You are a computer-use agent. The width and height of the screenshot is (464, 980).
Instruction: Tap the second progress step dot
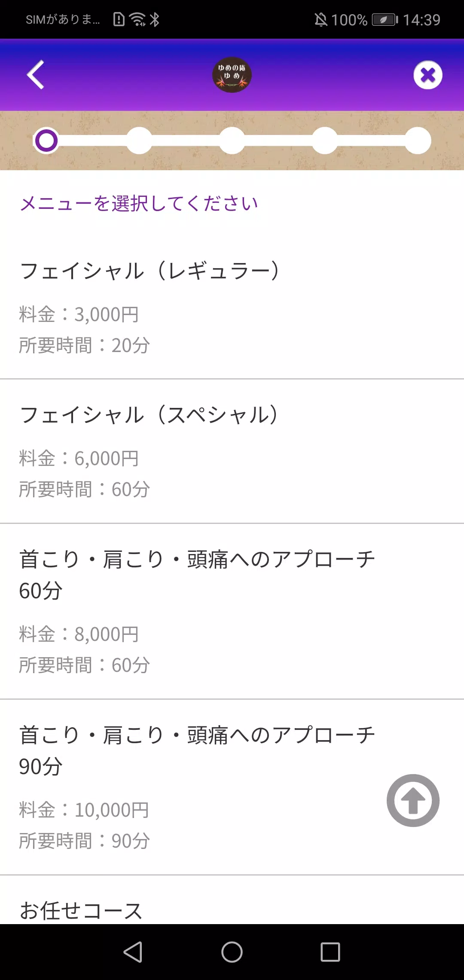point(139,141)
